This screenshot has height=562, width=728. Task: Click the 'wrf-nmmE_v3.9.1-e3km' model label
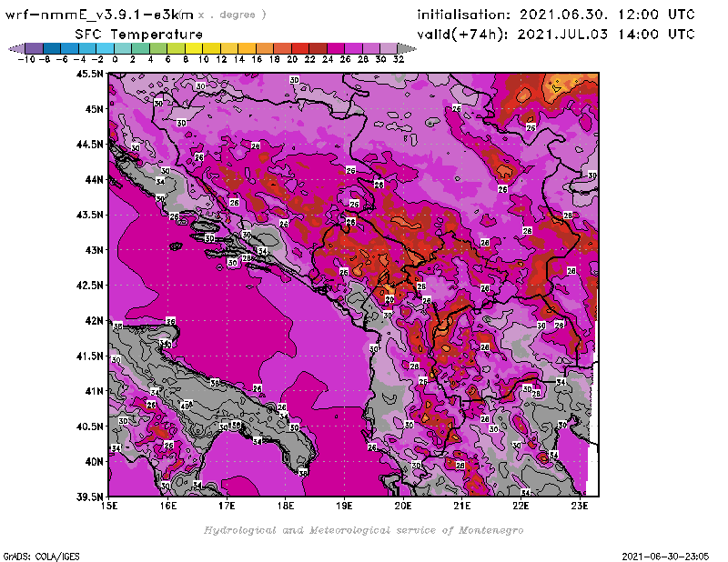point(99,15)
